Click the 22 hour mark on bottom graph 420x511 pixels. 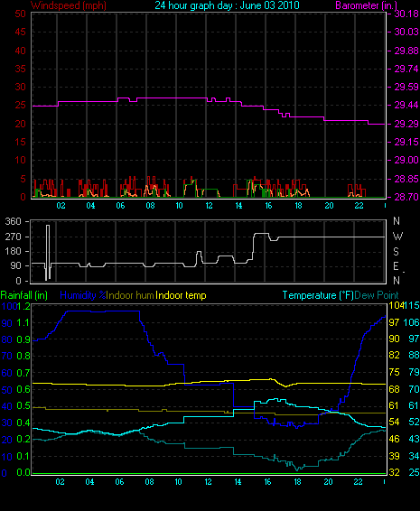pyautogui.click(x=358, y=482)
